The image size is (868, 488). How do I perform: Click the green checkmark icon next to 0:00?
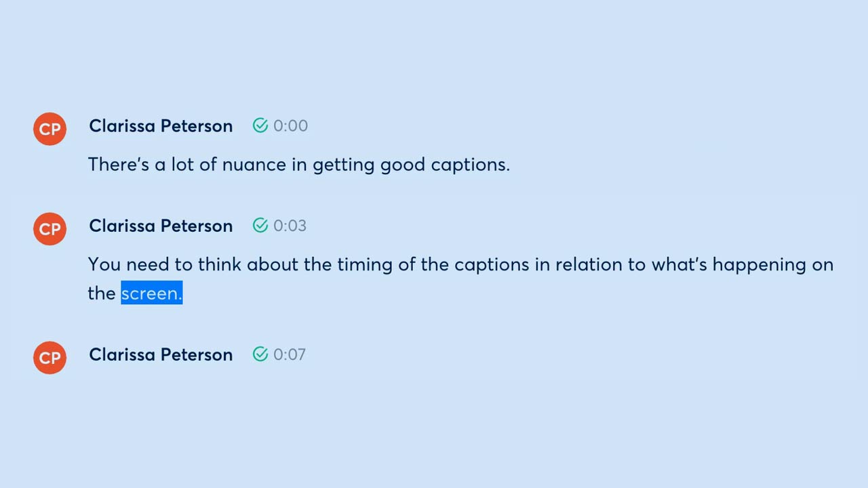pos(260,125)
